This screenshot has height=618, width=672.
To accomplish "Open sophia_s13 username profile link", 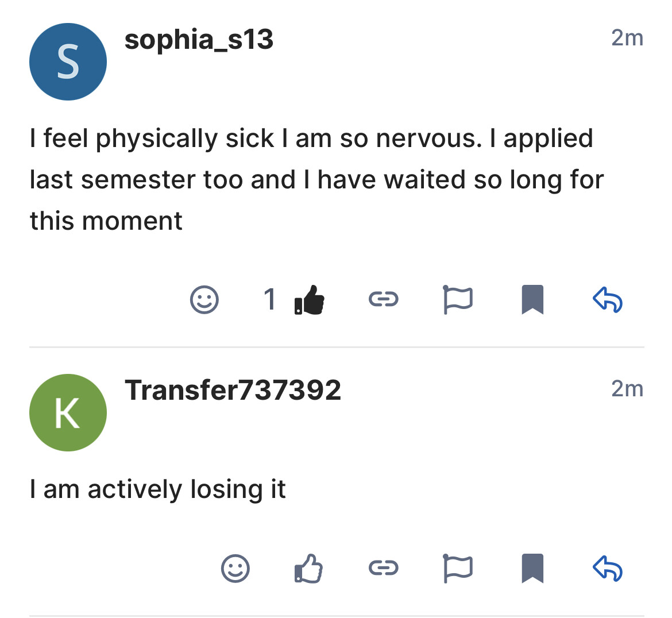I will point(199,40).
